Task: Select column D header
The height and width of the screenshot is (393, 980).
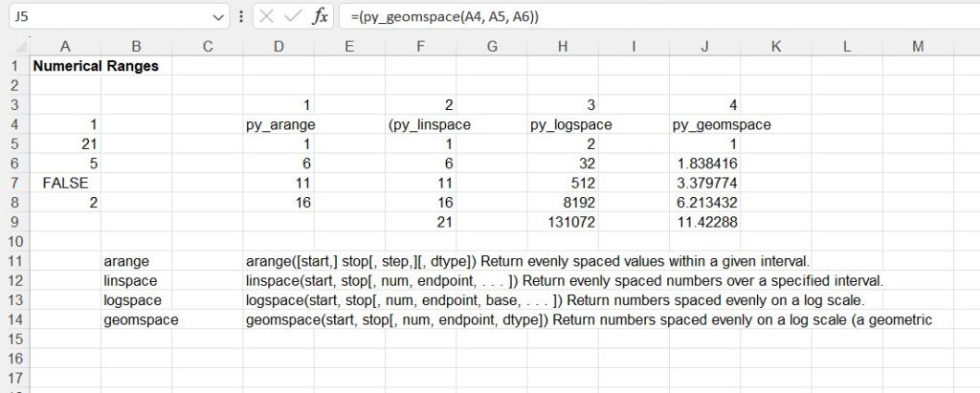Action: (278, 47)
